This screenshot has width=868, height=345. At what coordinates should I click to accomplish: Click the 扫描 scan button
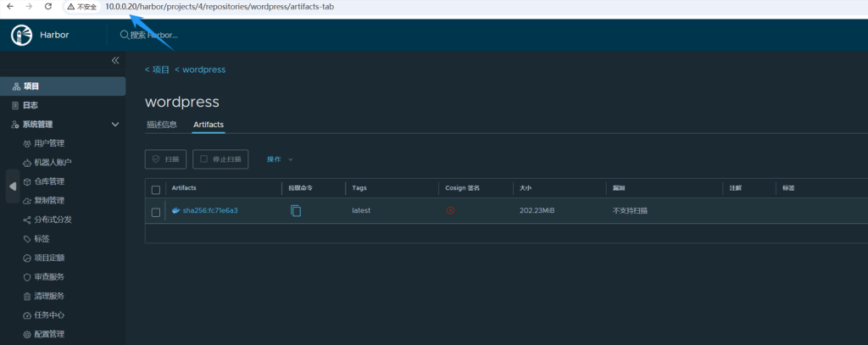166,159
